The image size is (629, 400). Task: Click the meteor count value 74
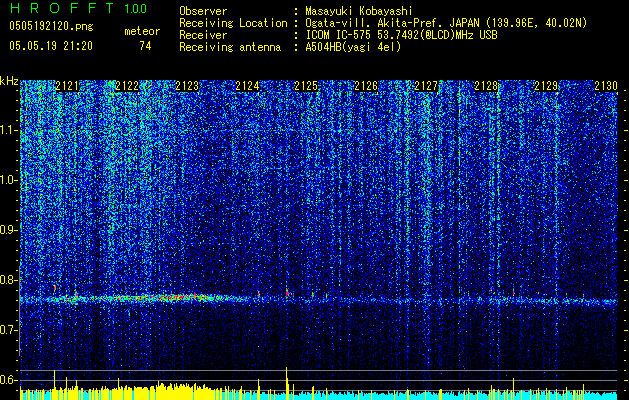145,46
